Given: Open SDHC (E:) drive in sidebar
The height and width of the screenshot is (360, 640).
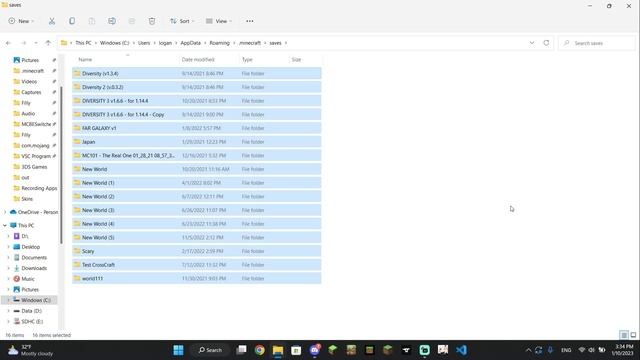Looking at the screenshot, I should pos(32,322).
